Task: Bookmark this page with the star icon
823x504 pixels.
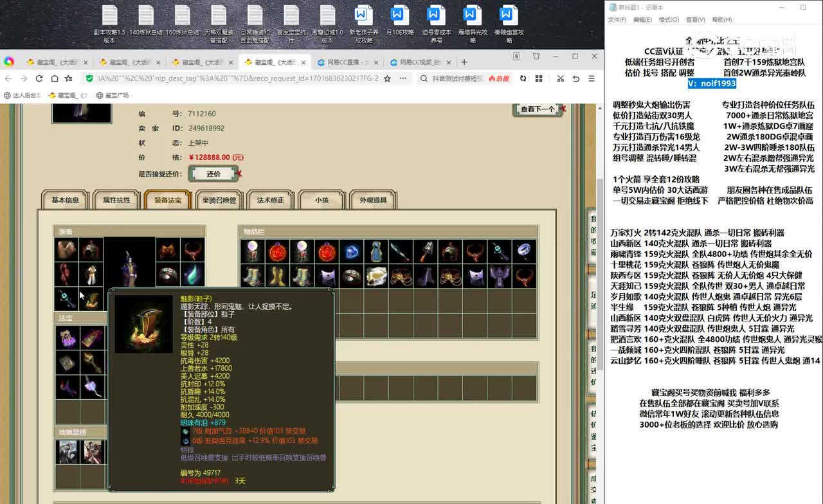Action: tap(387, 78)
